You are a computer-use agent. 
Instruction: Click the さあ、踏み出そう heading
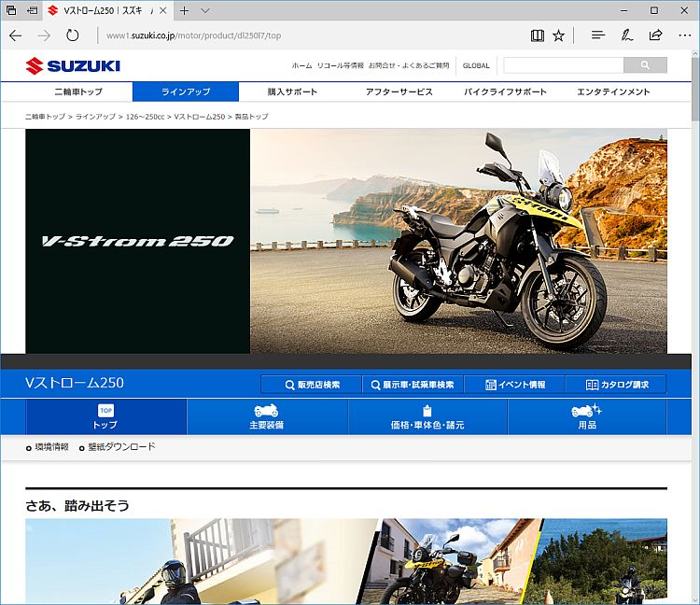[x=77, y=506]
